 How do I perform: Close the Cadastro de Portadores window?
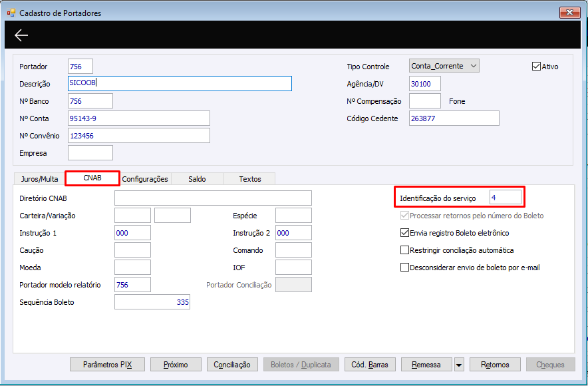coord(569,13)
